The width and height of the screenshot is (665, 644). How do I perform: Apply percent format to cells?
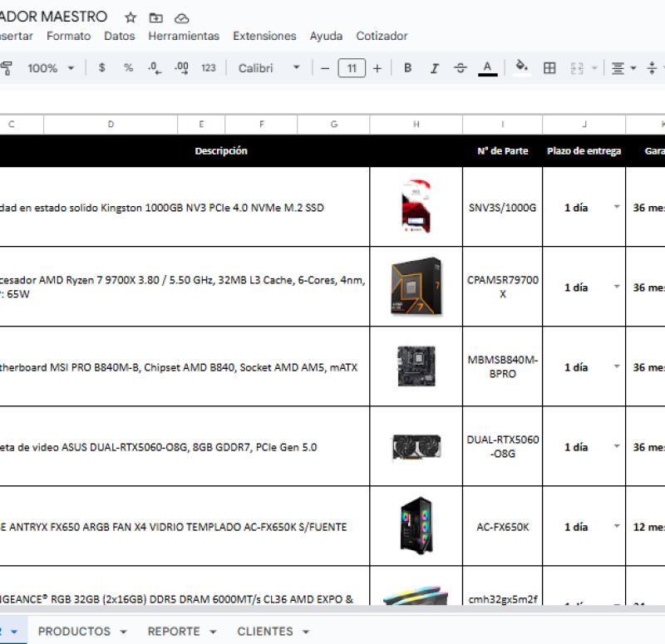(128, 68)
